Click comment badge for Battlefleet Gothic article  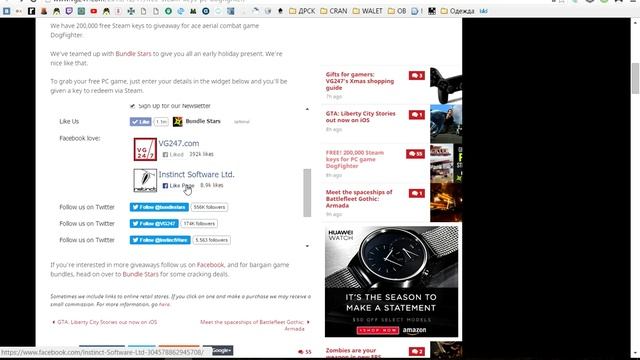(x=417, y=193)
